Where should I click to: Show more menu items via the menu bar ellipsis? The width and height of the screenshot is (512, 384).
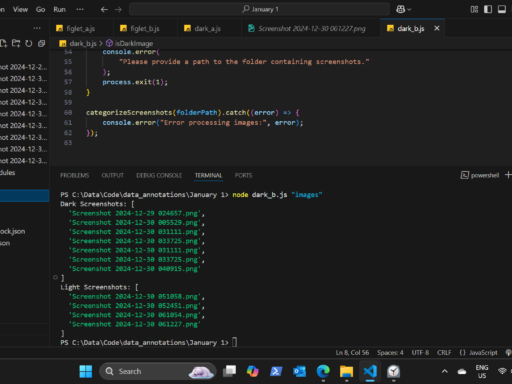click(x=80, y=9)
